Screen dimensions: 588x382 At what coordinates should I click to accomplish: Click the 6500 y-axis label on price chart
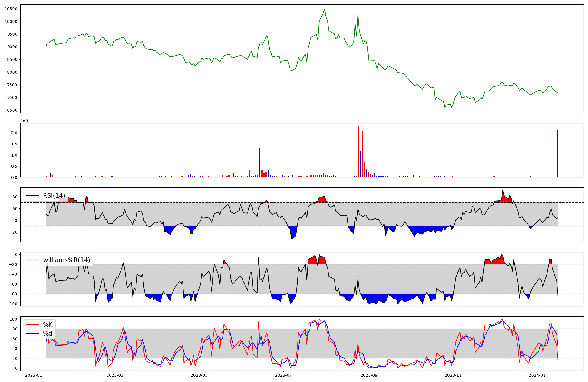click(x=12, y=110)
